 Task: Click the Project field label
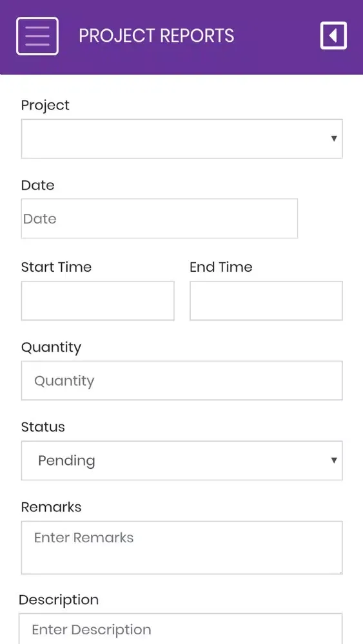coord(45,105)
